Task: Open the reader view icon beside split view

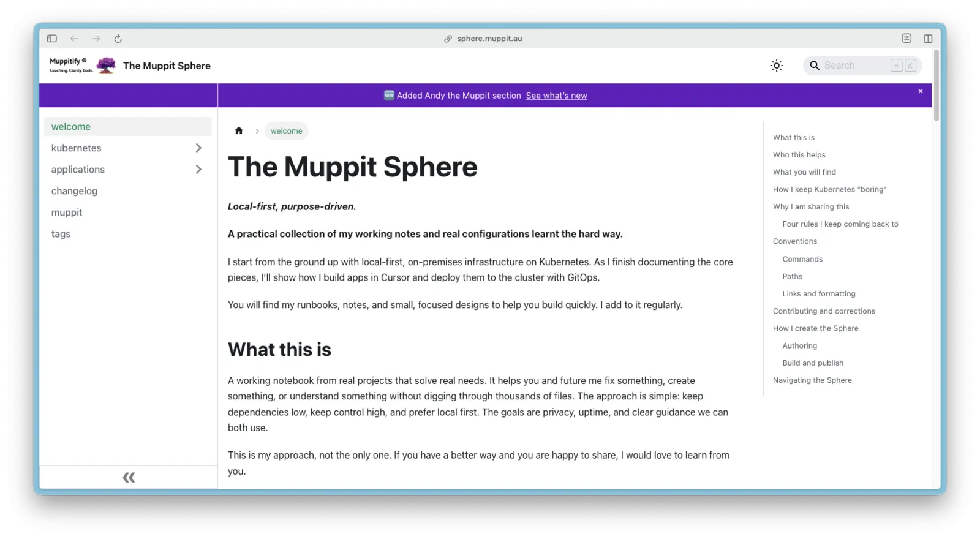Action: [x=907, y=39]
